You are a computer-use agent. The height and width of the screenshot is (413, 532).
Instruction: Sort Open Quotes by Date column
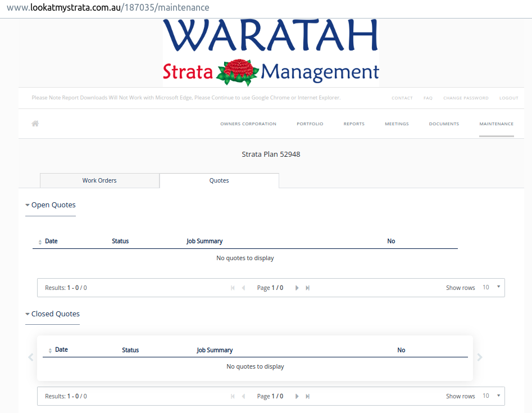51,241
